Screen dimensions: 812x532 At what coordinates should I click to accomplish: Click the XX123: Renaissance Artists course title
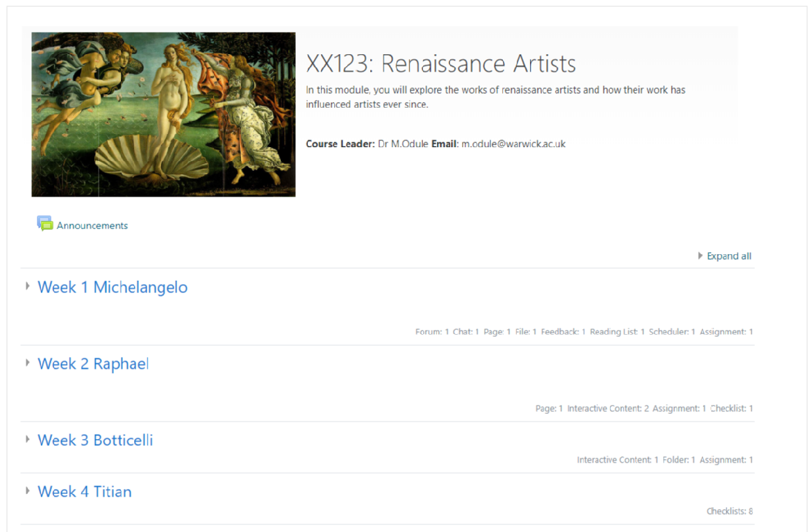tap(441, 64)
